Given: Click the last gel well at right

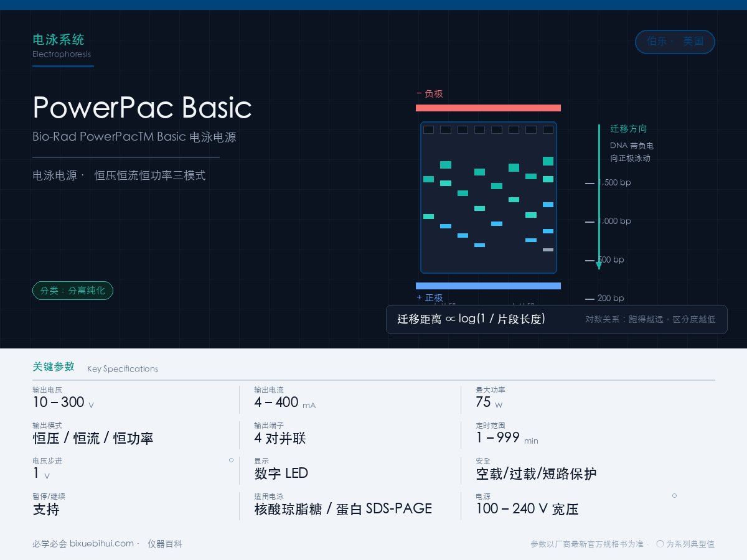Looking at the screenshot, I should pos(548,130).
